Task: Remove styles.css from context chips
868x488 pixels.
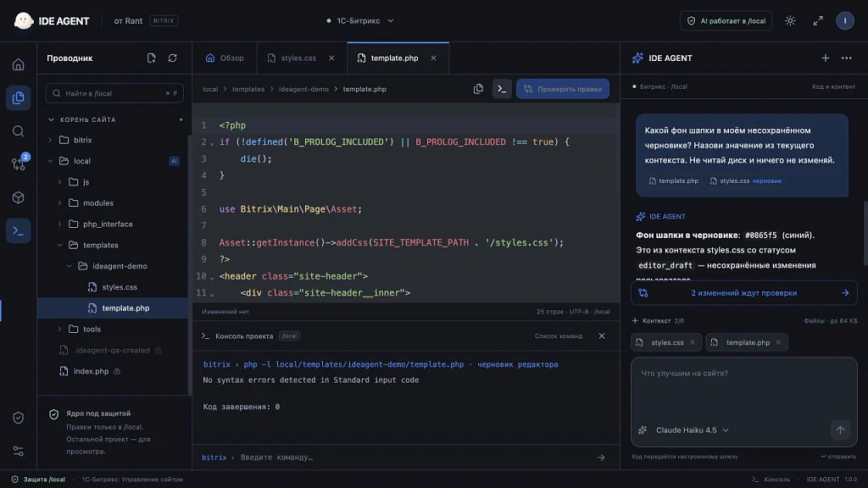Action: tap(692, 342)
